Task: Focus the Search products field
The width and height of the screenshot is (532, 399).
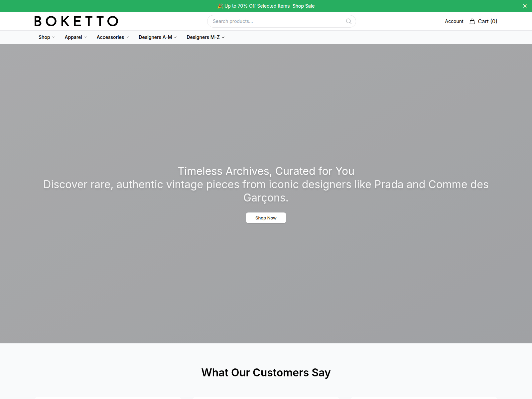Action: 281,21
